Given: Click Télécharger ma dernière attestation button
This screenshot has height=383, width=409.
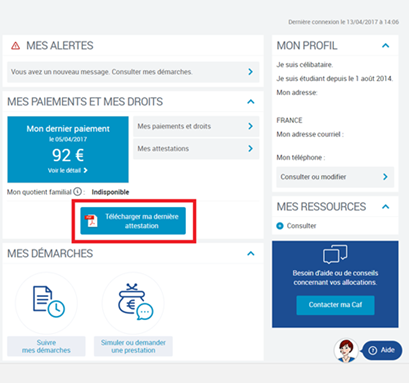Looking at the screenshot, I should [133, 221].
